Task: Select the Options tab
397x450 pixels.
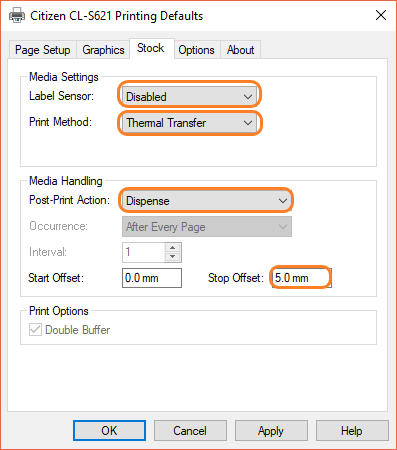Action: [x=196, y=50]
